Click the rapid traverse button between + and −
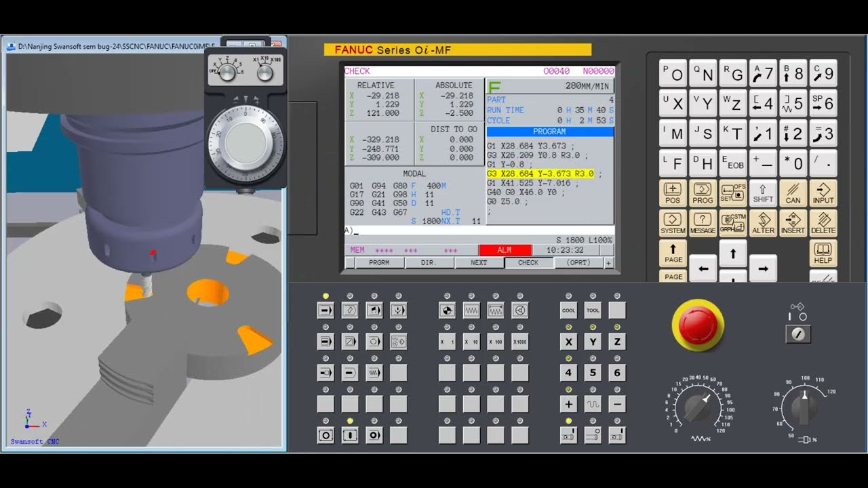 [x=593, y=404]
